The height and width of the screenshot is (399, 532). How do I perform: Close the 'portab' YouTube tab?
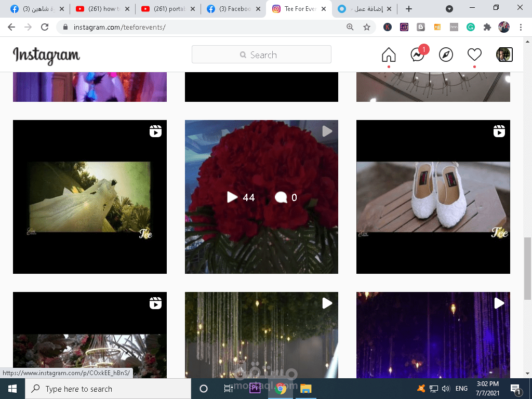coord(193,9)
